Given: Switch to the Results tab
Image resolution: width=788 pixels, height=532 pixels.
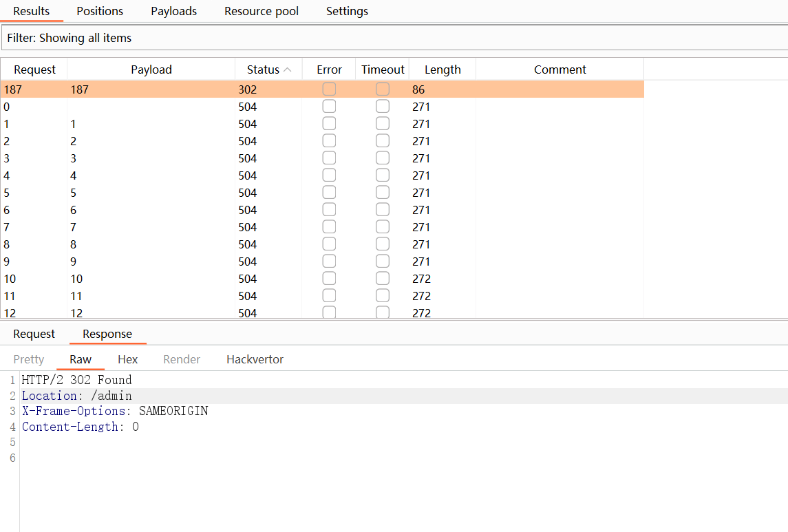Looking at the screenshot, I should pyautogui.click(x=31, y=11).
